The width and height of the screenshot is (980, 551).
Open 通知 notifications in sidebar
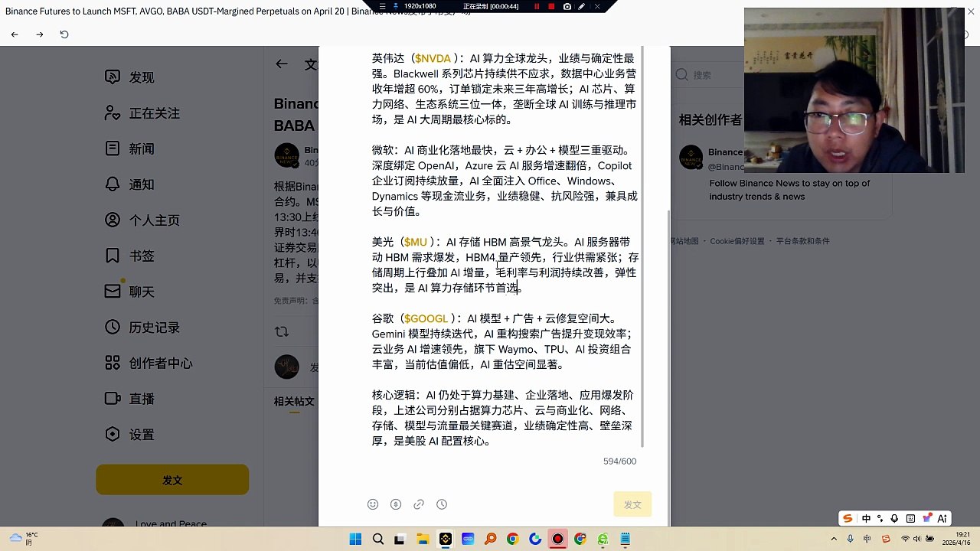(x=129, y=184)
